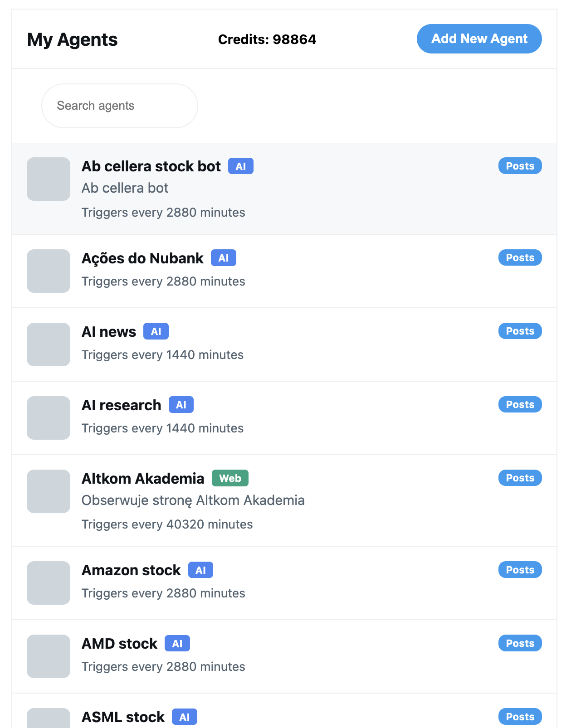Click Posts on the AMD stock row
The image size is (576, 728).
pos(520,643)
